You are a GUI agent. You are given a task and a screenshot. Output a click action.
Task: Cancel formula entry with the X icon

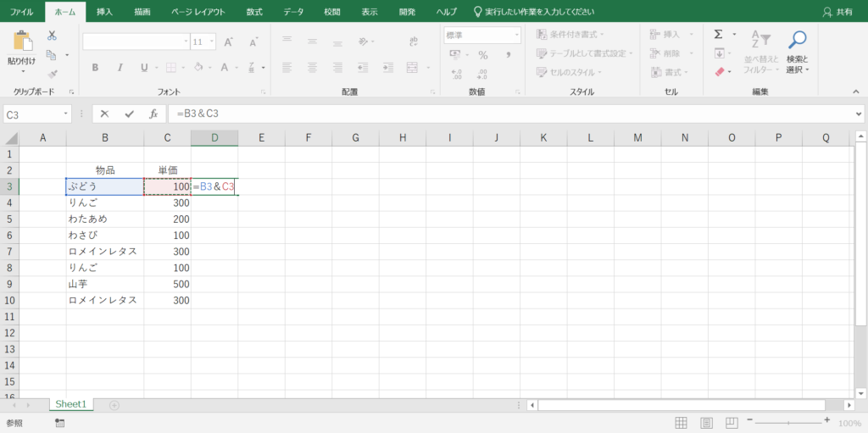104,114
